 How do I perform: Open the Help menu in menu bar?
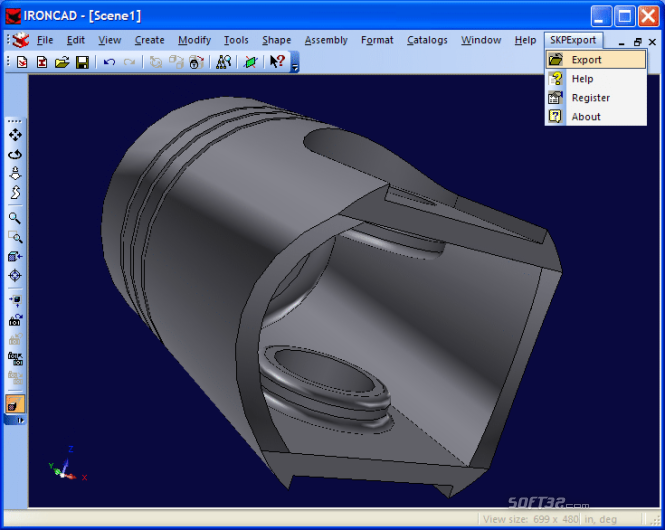(525, 40)
